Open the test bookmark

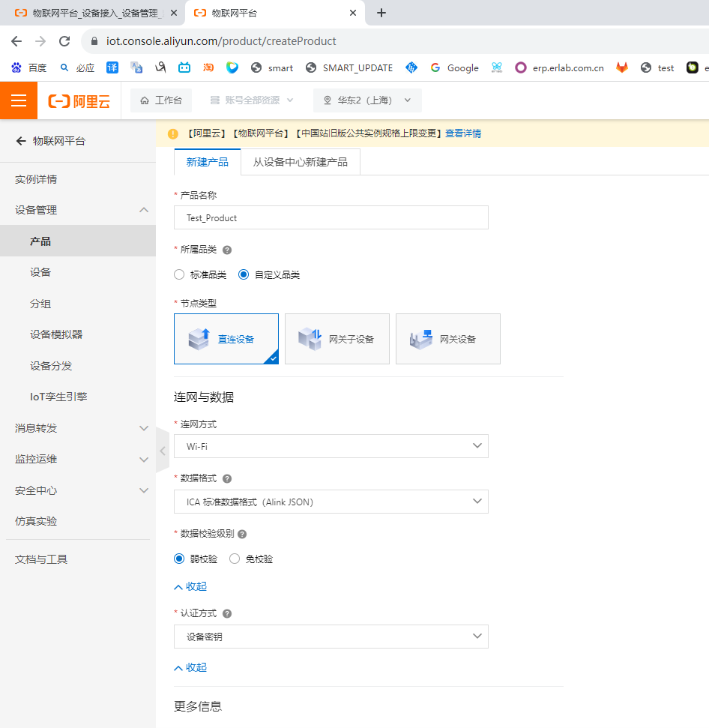(657, 67)
